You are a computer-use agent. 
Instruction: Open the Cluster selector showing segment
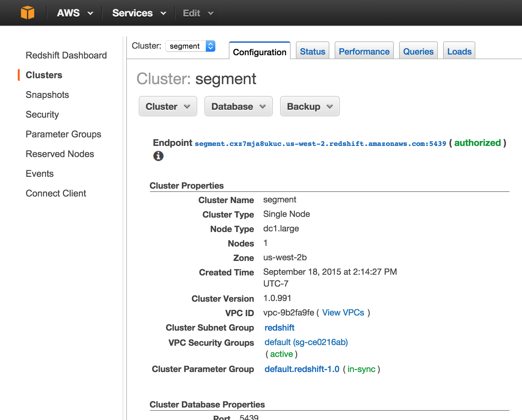[190, 46]
